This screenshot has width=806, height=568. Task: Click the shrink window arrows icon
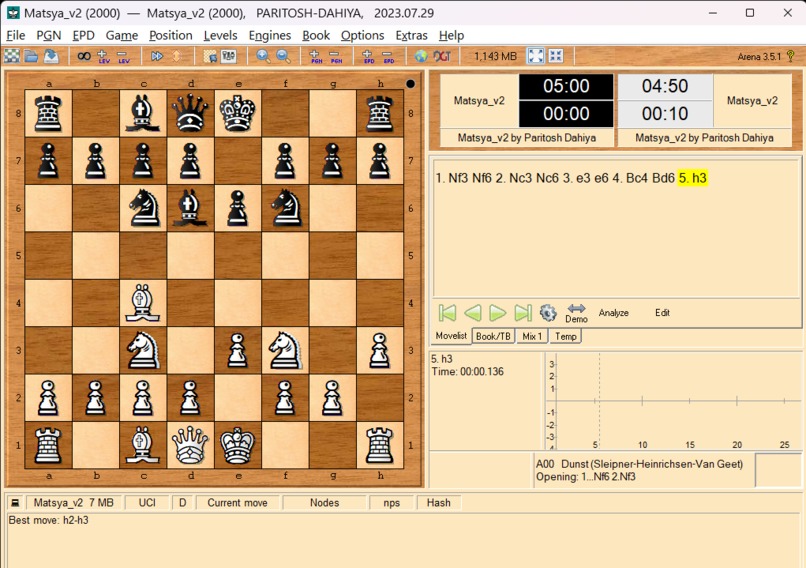(556, 56)
